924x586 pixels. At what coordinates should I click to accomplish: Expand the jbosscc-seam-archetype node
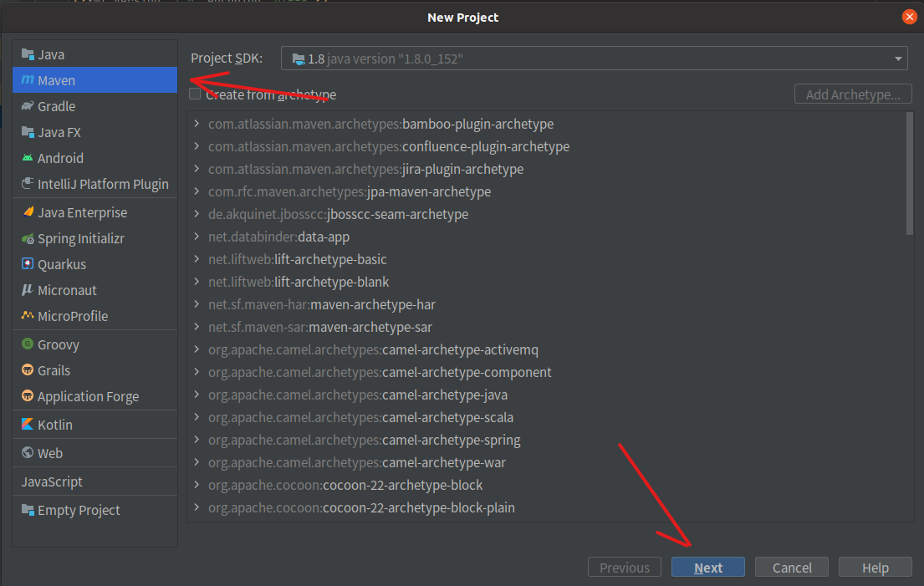click(197, 214)
